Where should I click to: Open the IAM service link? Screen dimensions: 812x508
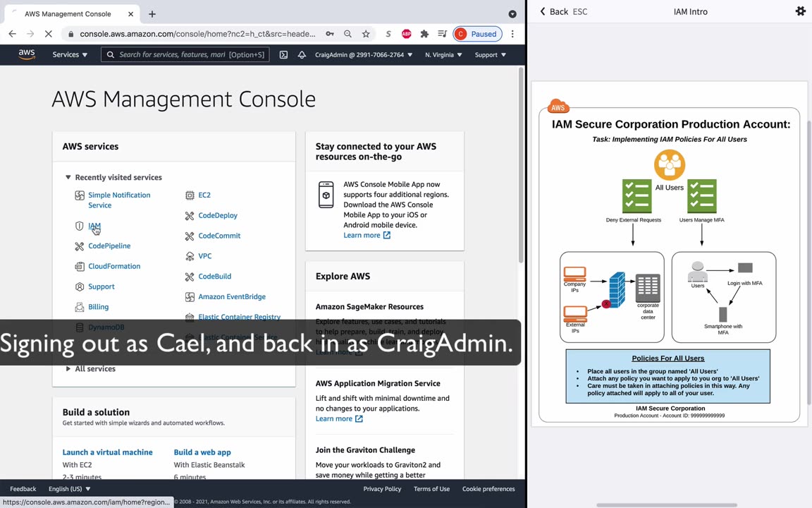tap(94, 226)
